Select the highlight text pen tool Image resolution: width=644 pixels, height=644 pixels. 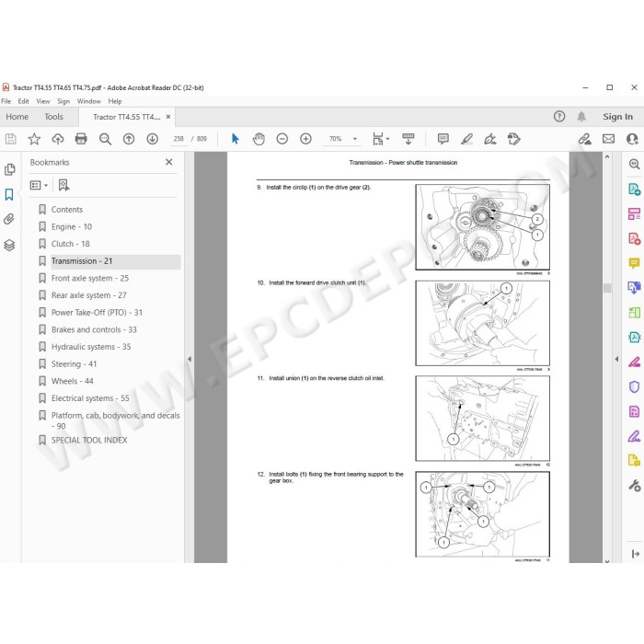tap(466, 139)
